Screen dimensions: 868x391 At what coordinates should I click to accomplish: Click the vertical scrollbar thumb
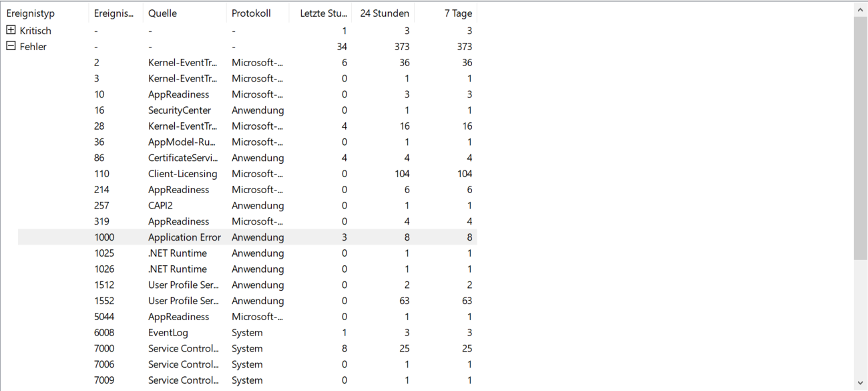tap(861, 137)
